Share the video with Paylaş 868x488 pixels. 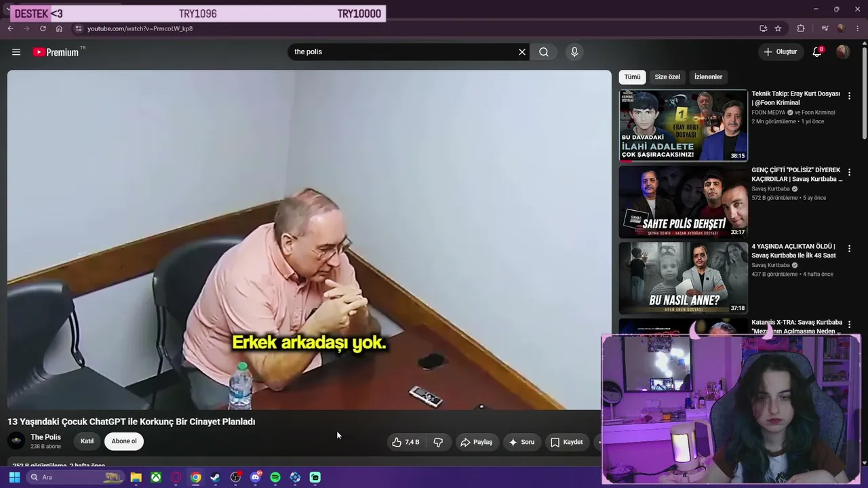(x=477, y=442)
